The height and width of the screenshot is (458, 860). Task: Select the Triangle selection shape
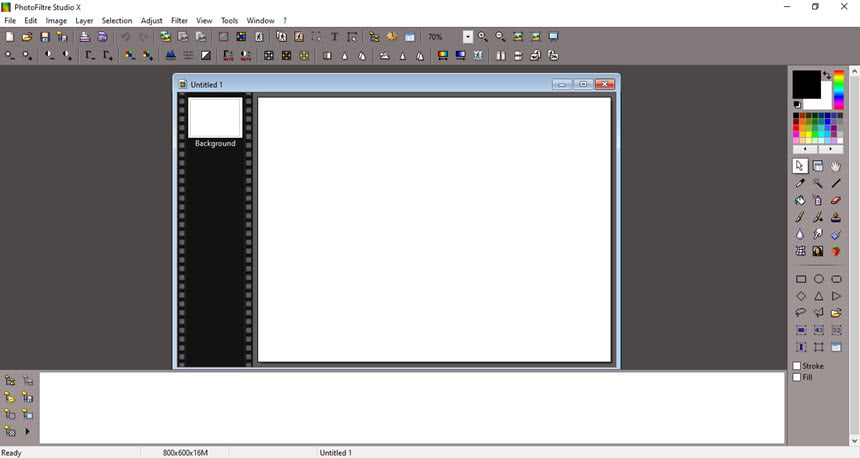tap(818, 296)
